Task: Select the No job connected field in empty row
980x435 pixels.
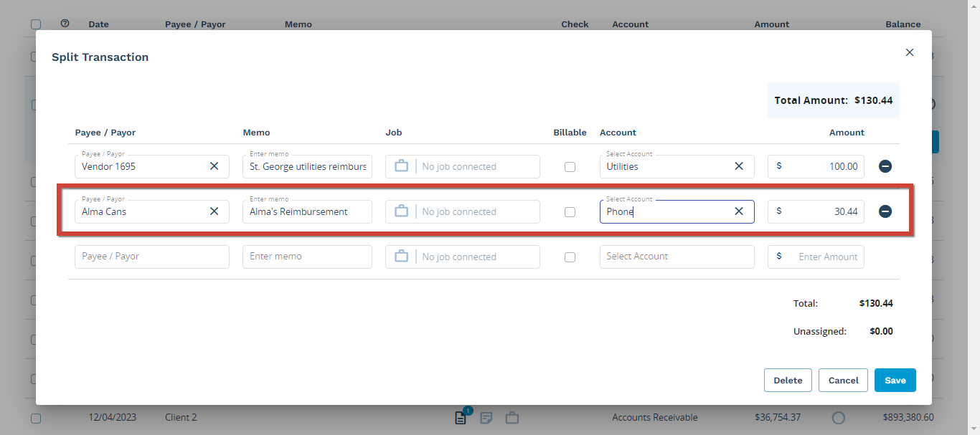Action: [462, 257]
